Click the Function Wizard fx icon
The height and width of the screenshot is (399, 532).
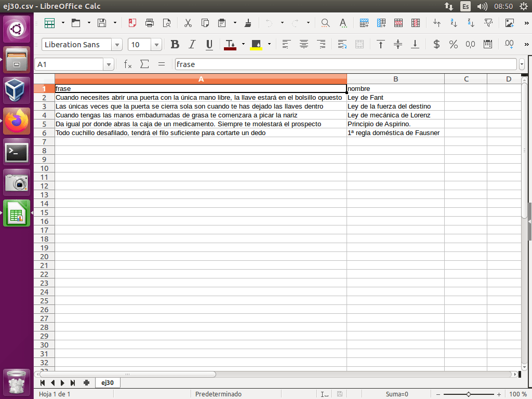tap(128, 64)
